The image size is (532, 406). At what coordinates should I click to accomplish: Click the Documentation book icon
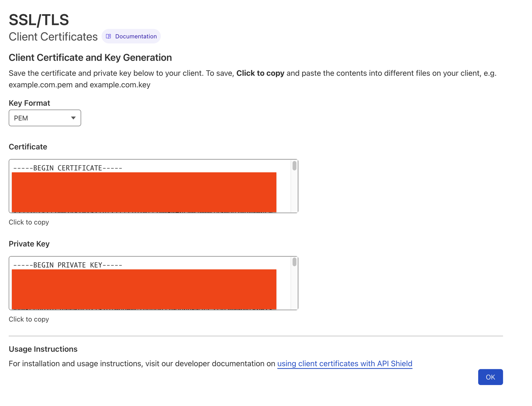(109, 36)
